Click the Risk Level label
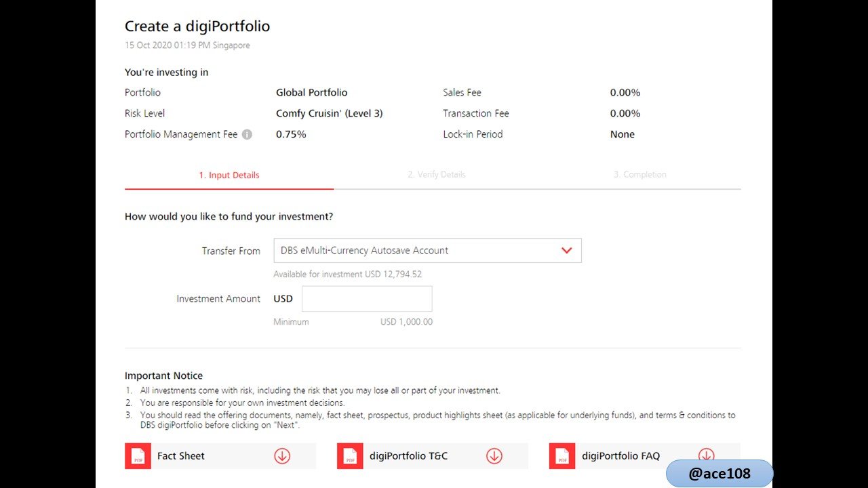The width and height of the screenshot is (868, 488). 144,113
